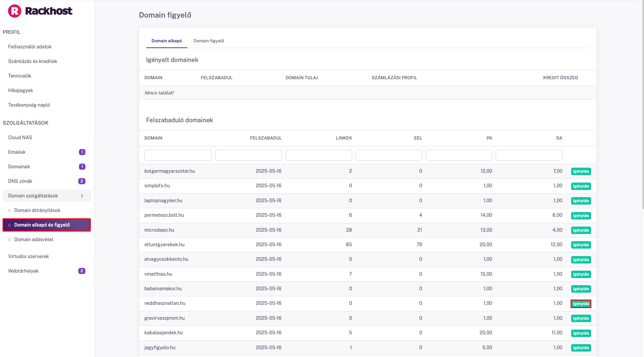Open Webtárhelyek in the sidebar
644x357 pixels.
tap(23, 271)
